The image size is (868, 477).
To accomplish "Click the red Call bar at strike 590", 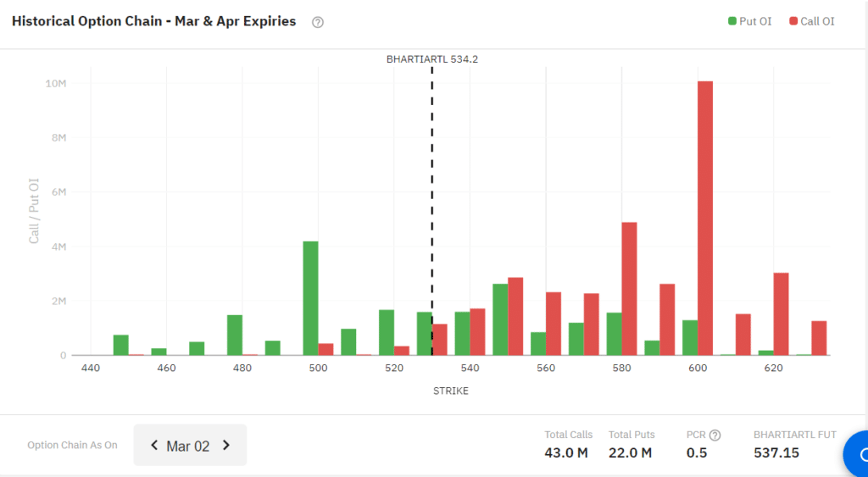I will click(x=667, y=319).
